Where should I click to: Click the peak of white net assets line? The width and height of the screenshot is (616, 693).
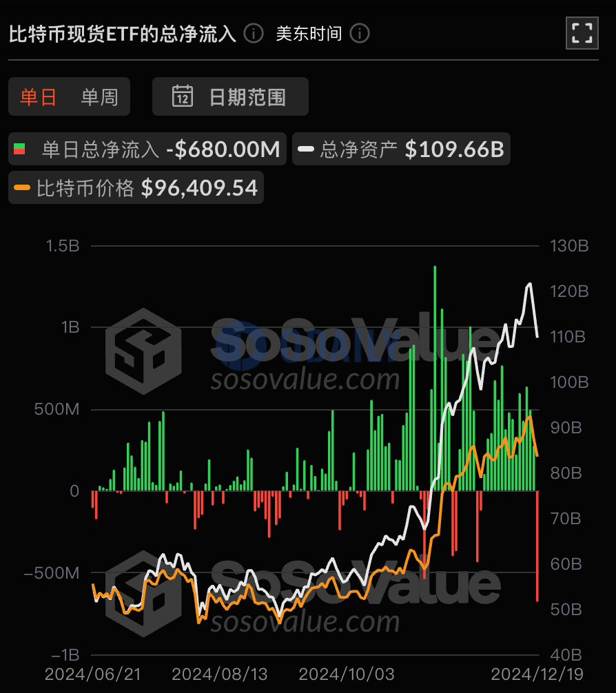coord(530,284)
